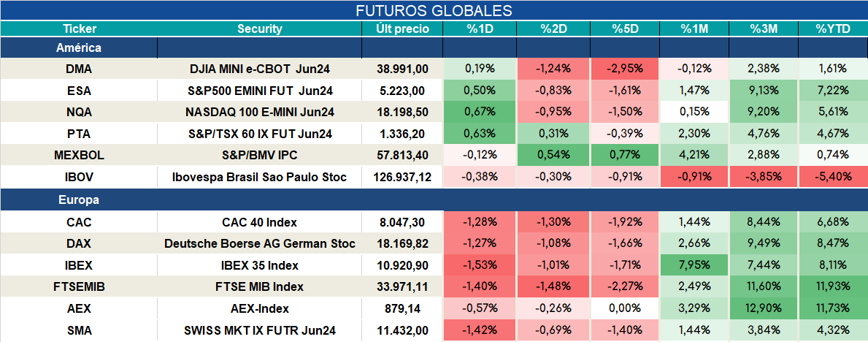Screen dimensions: 868x342
Task: Click the IBOV last price 126.937,12
Action: (x=402, y=178)
